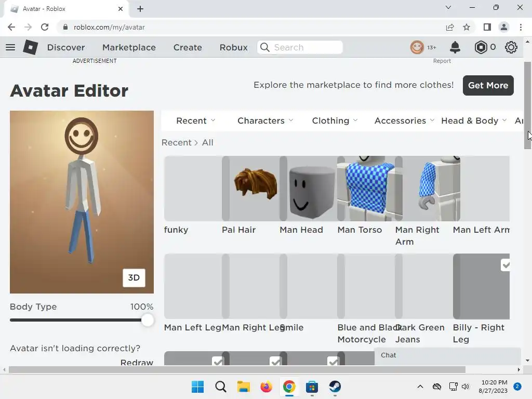This screenshot has width=532, height=399.
Task: Open taskbar Search icon
Action: tap(220, 387)
